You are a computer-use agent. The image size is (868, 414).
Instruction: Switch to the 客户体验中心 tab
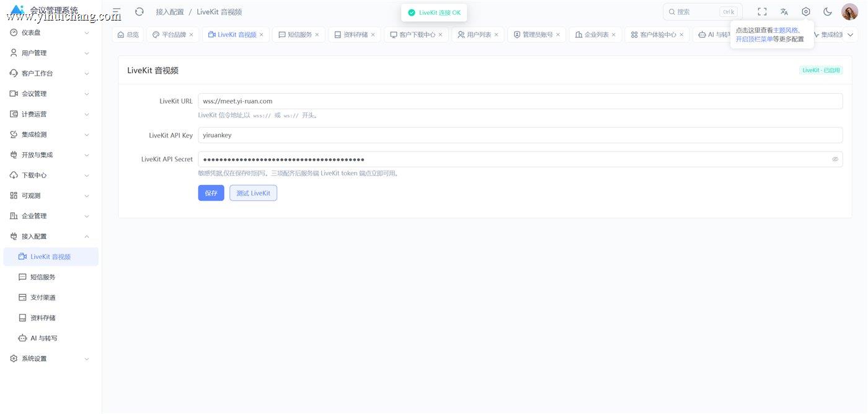(x=658, y=35)
